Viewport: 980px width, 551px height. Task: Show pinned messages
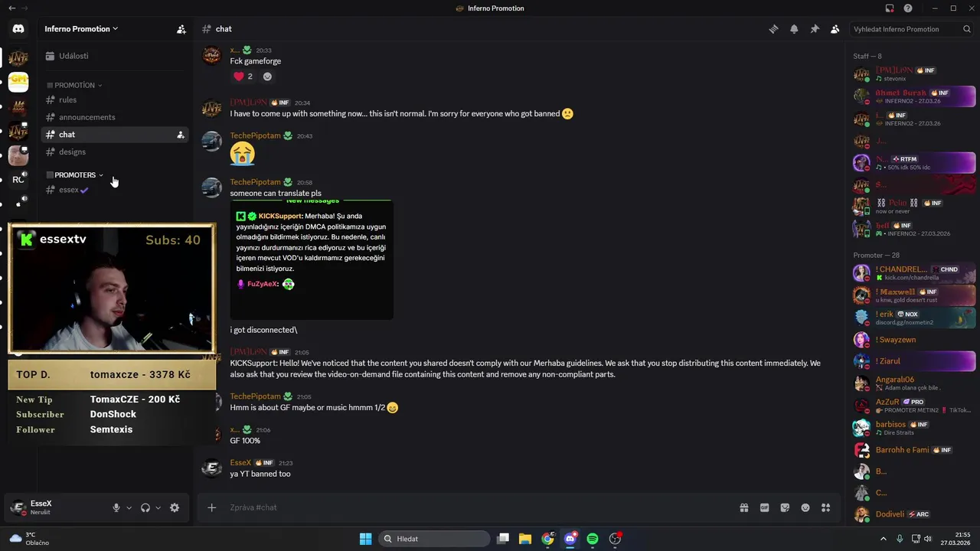pyautogui.click(x=815, y=29)
